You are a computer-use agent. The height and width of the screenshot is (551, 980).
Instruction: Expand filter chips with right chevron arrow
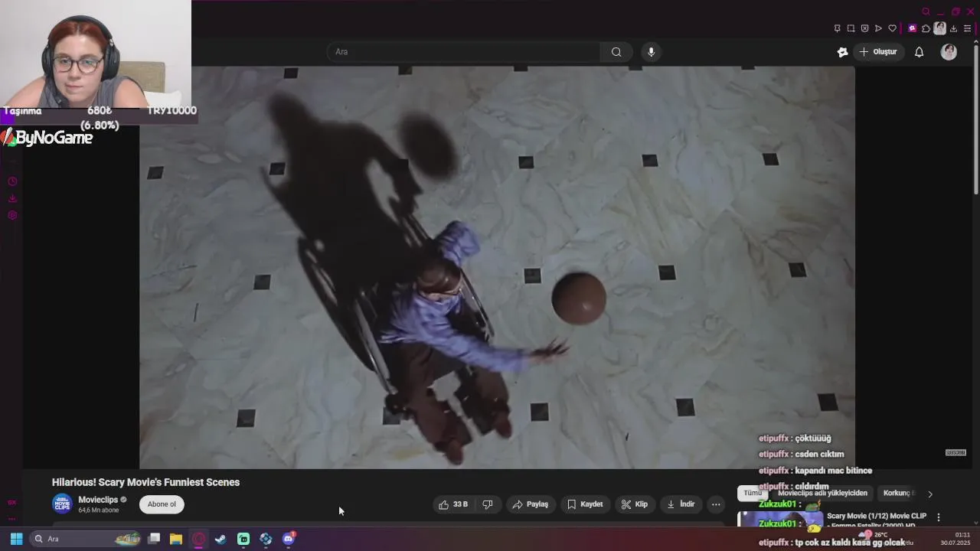click(x=930, y=494)
